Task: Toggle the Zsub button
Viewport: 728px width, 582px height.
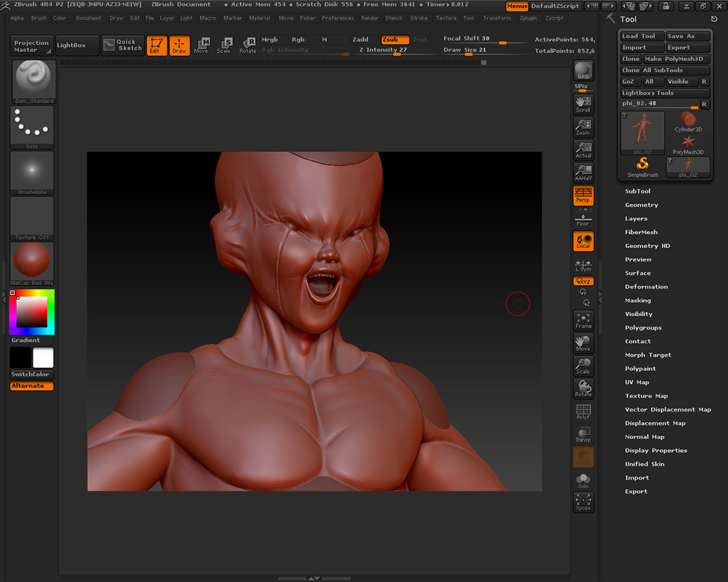Action: (x=395, y=40)
